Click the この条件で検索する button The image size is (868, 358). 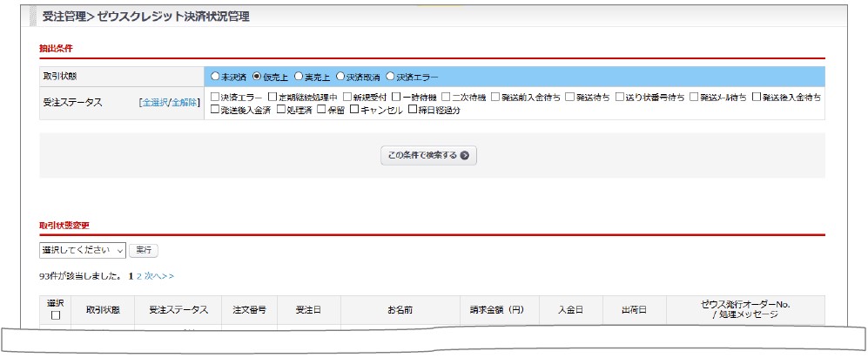[428, 156]
